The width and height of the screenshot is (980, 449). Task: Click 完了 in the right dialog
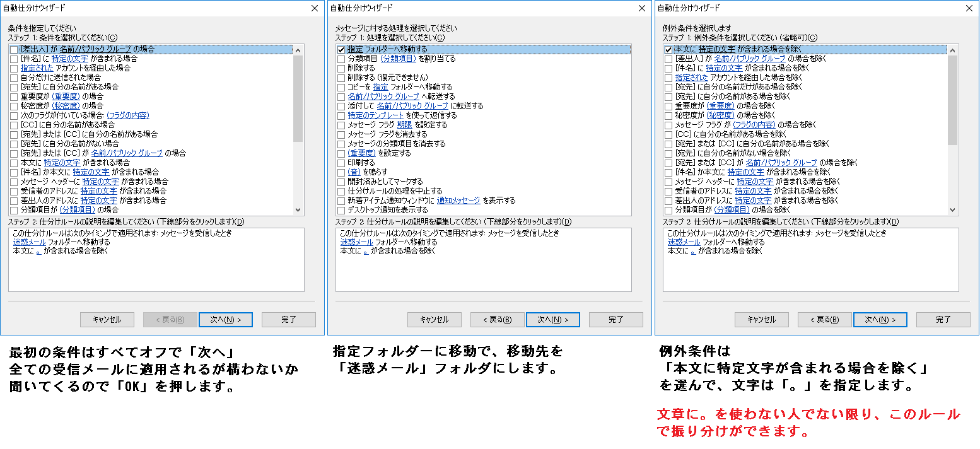pyautogui.click(x=943, y=320)
